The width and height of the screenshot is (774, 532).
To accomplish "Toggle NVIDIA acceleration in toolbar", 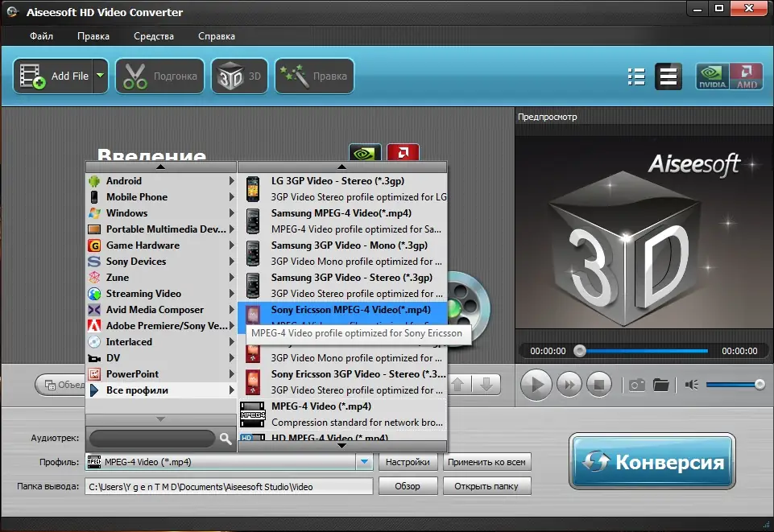I will tap(712, 76).
